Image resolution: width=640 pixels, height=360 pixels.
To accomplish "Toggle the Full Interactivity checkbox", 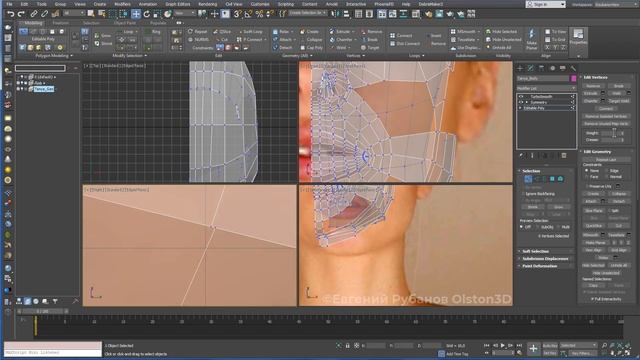I will pyautogui.click(x=592, y=299).
